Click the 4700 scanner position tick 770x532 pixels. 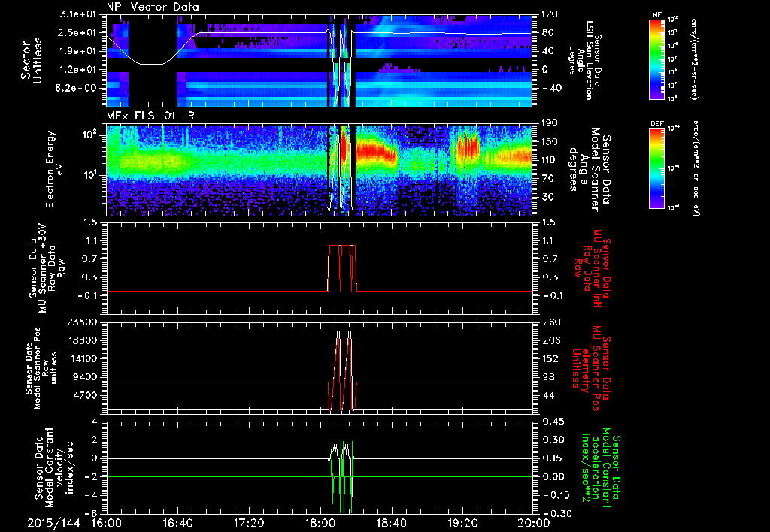[86, 395]
